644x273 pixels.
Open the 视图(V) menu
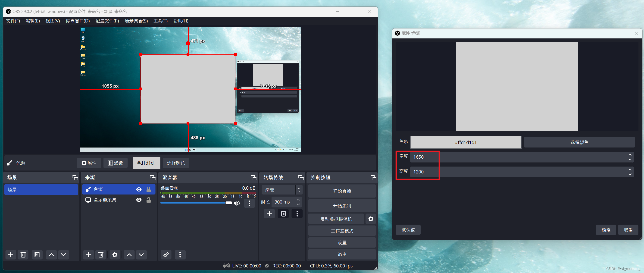[53, 21]
